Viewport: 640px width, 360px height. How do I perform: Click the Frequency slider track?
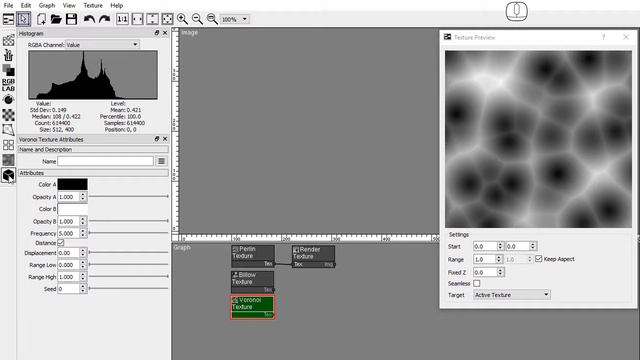point(129,233)
